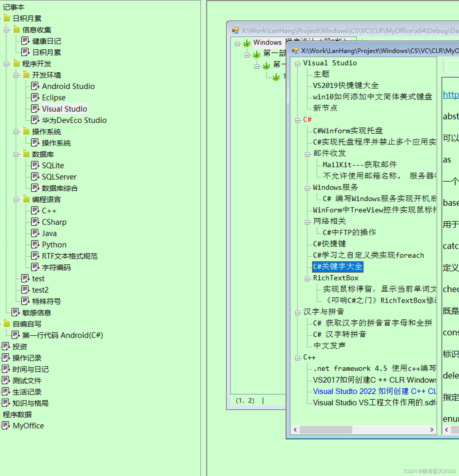
Task: Click the front window title bar app icon
Action: tap(295, 50)
